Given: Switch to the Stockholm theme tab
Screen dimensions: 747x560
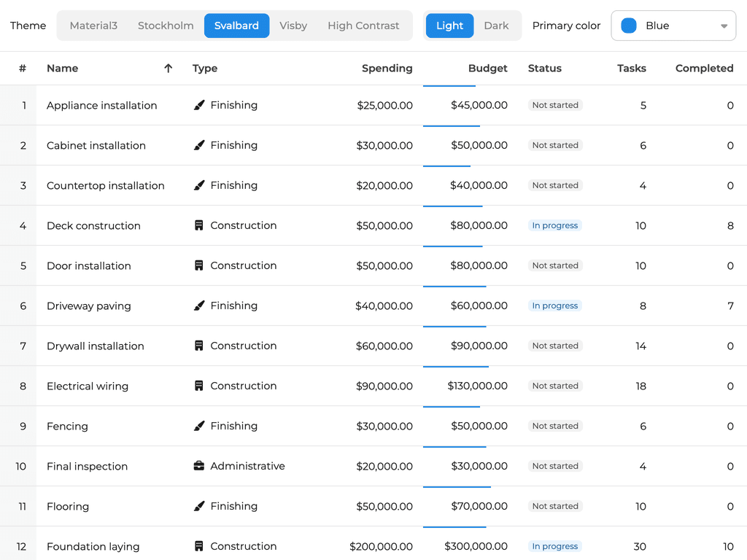Looking at the screenshot, I should click(166, 26).
